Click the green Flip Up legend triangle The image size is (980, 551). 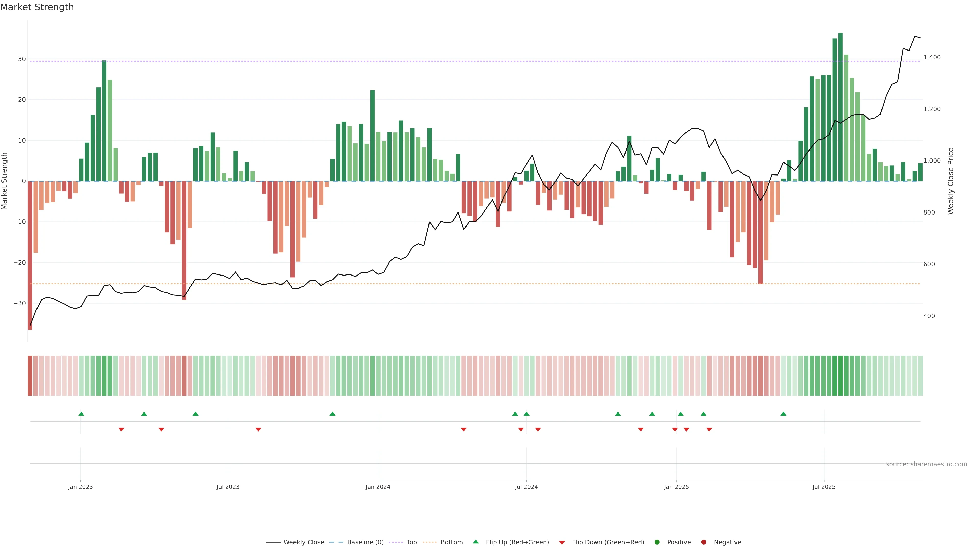point(475,542)
